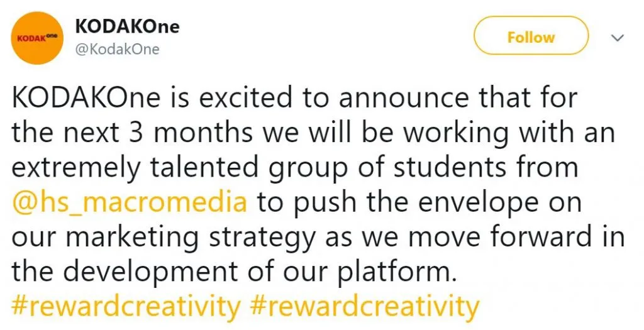Image resolution: width=644 pixels, height=330 pixels.
Task: Select the first #rewardcreativity hashtag
Action: tap(126, 307)
